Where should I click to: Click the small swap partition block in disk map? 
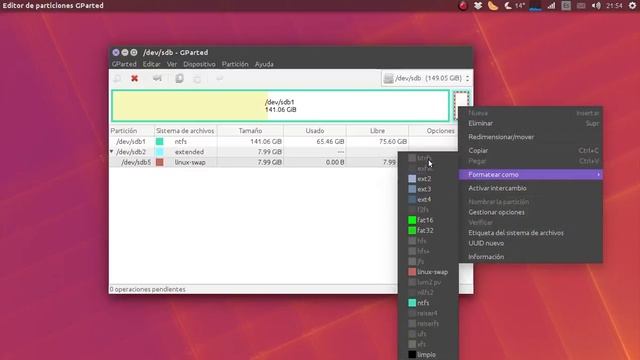461,105
